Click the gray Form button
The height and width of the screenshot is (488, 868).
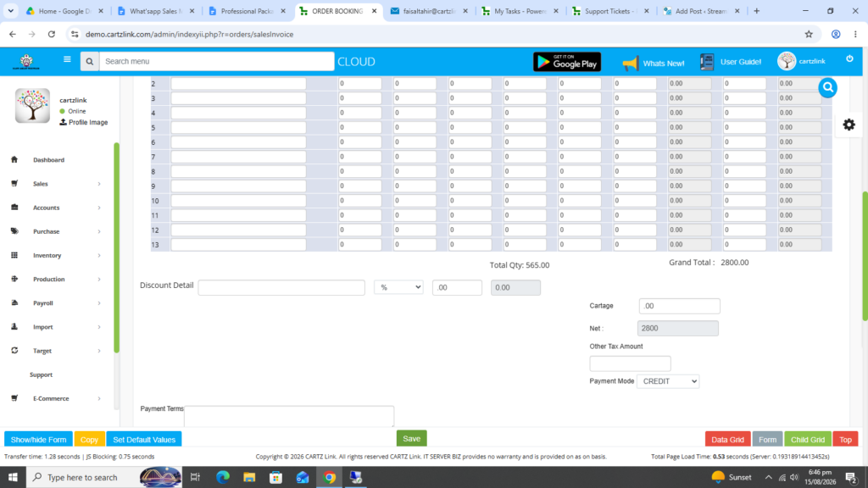click(x=767, y=440)
